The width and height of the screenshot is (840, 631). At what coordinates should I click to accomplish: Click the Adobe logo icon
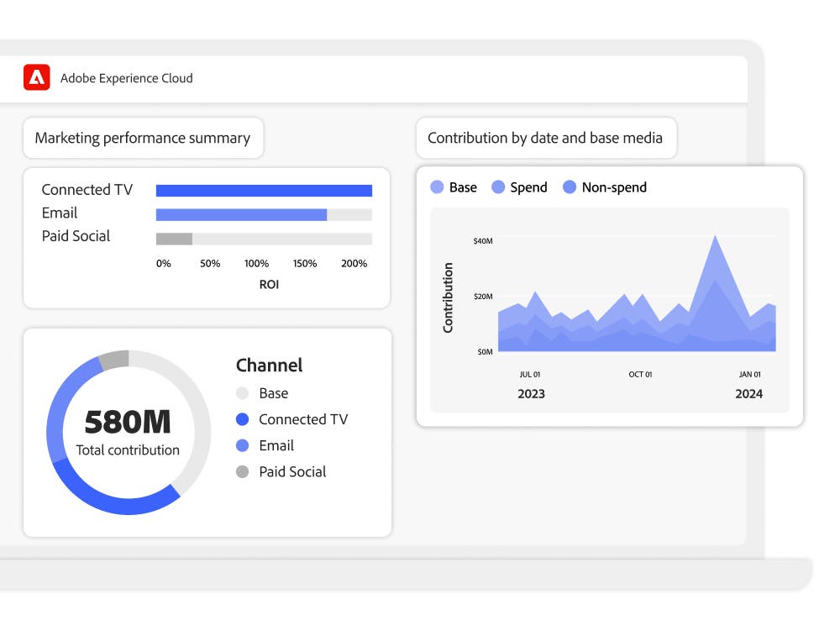click(35, 77)
